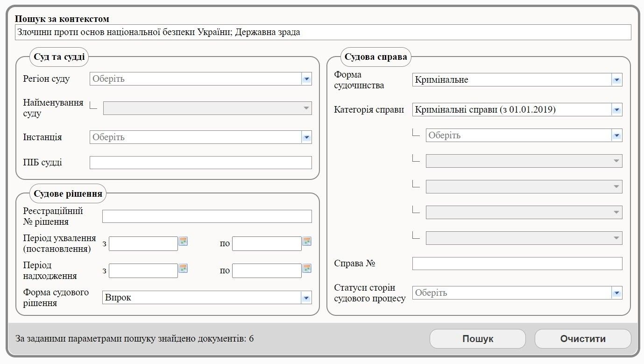Viewport: 644px width, 364px height.
Task: Click the Період ухвалення 'з' date field
Action: 143,243
